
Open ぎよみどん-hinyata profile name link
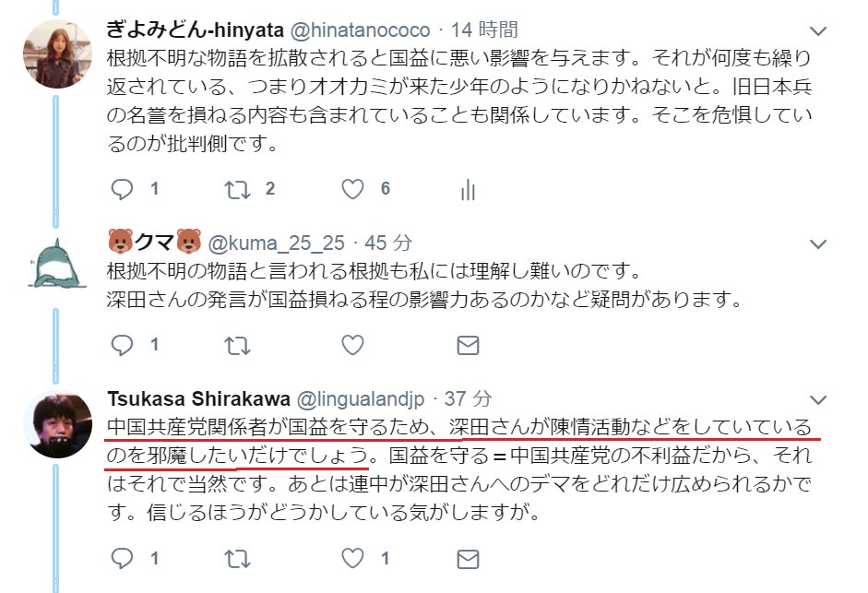(195, 30)
